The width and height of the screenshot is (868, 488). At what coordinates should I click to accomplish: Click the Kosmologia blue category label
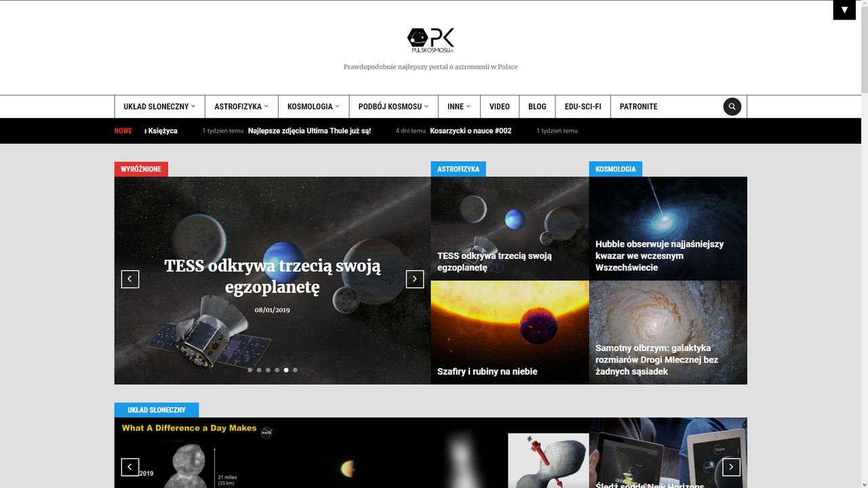616,169
